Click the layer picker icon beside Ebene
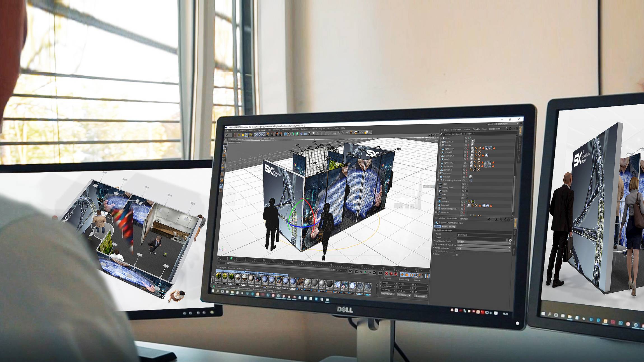 point(510,240)
